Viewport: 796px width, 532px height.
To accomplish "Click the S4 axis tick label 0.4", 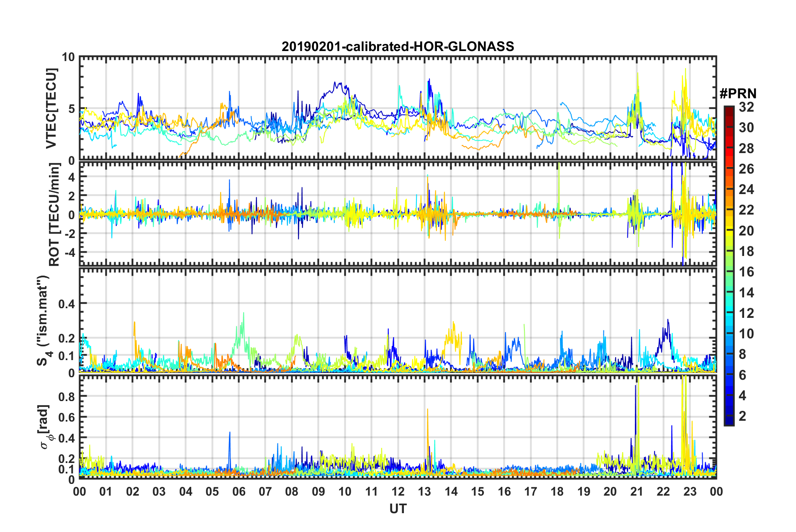I will point(67,304).
